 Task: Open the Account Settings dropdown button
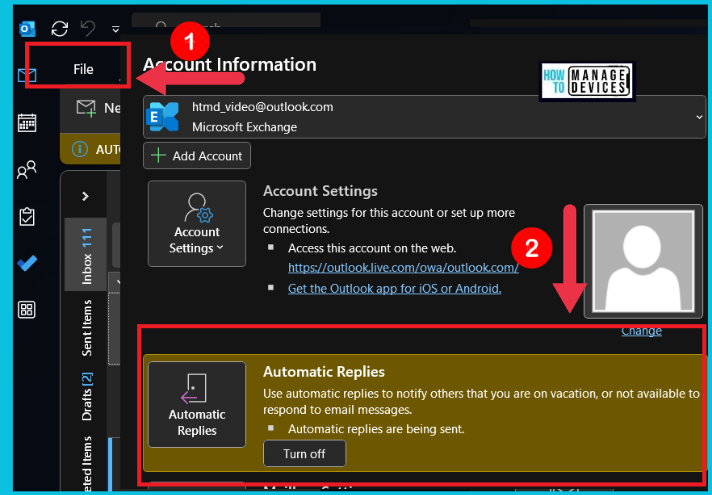click(197, 223)
